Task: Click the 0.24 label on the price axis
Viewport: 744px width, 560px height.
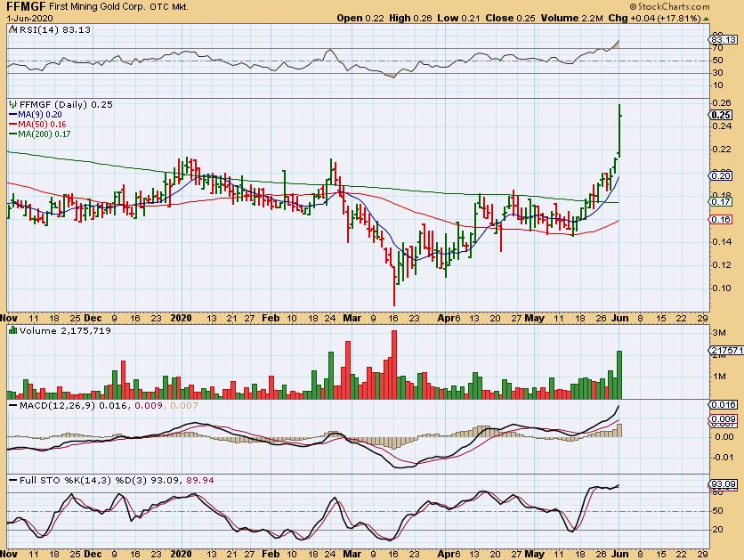Action: pyautogui.click(x=721, y=126)
